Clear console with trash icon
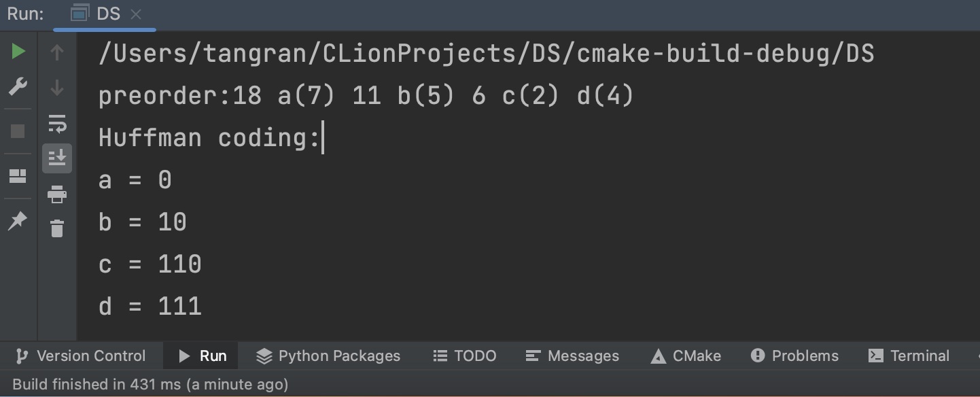 [x=57, y=228]
